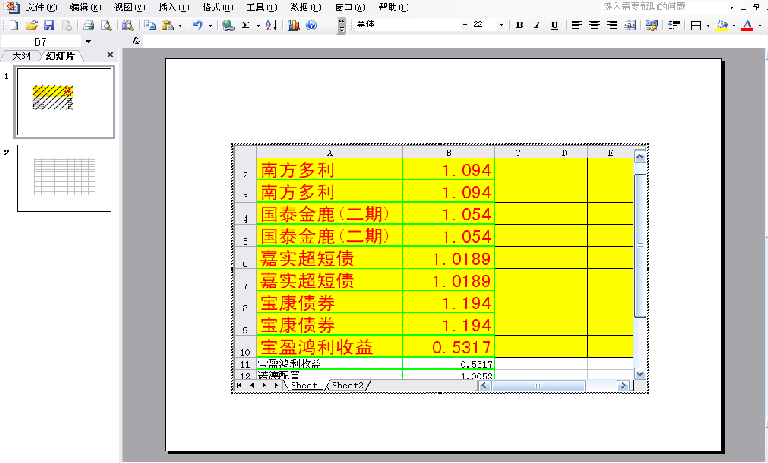Print the document
Screen dimensions: 768x463
(x=89, y=25)
